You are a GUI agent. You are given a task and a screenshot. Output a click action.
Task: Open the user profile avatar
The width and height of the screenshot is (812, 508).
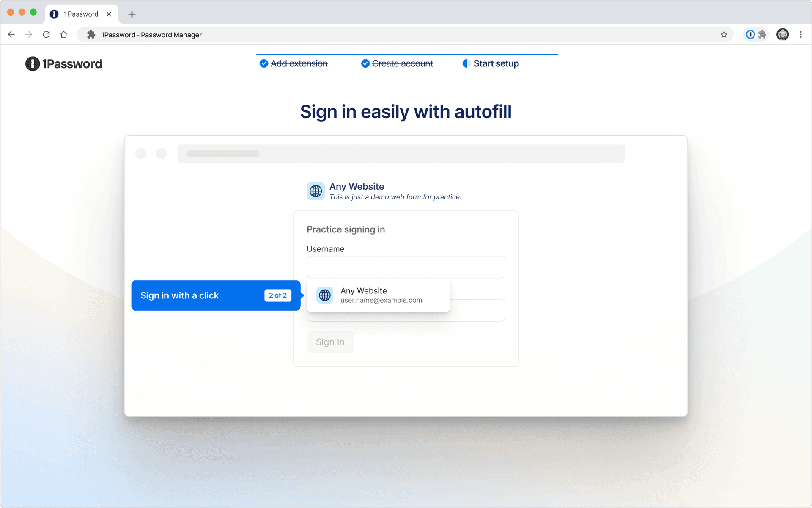click(782, 35)
